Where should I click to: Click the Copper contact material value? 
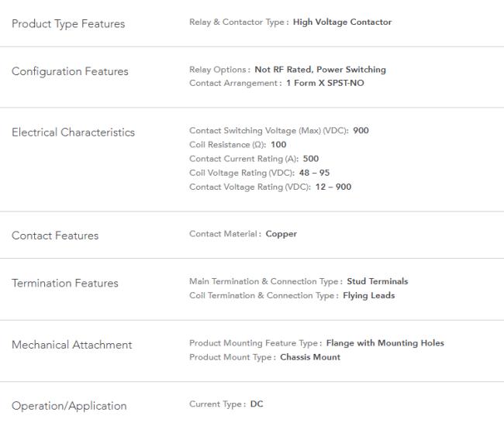coord(281,234)
